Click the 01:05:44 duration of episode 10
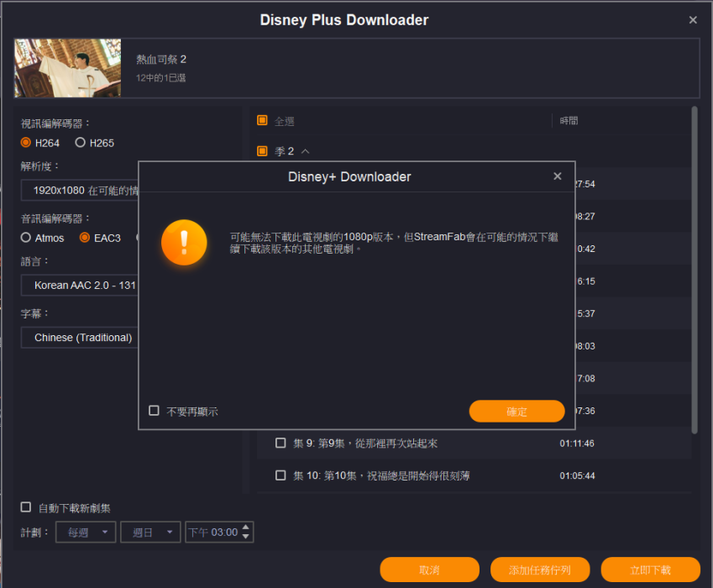The width and height of the screenshot is (713, 588). (577, 475)
